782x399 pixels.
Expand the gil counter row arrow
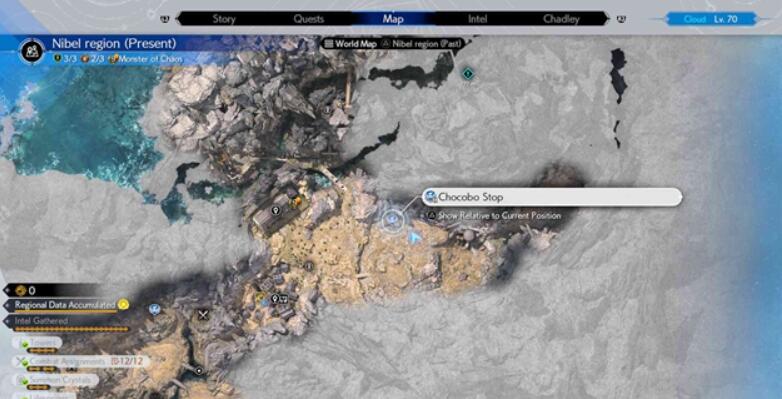[6, 290]
